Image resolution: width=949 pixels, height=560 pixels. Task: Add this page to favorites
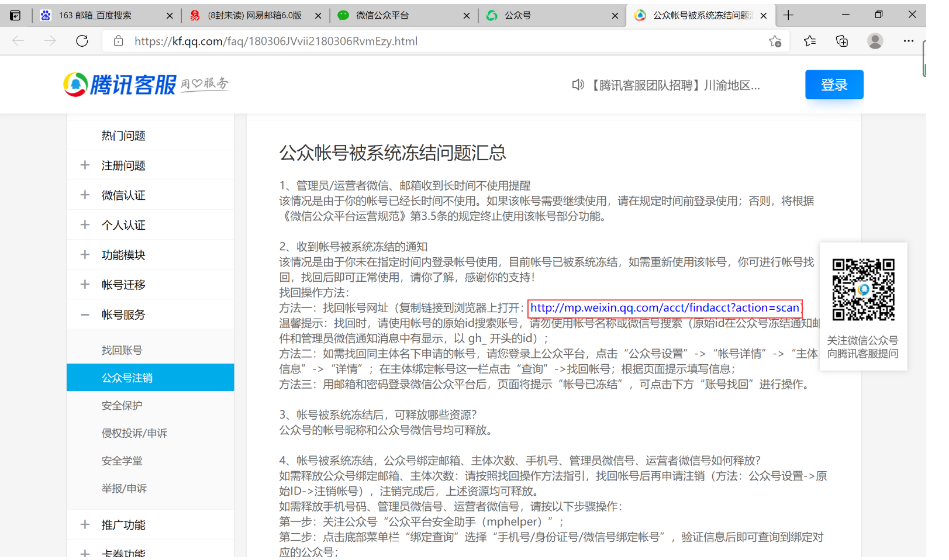tap(775, 41)
